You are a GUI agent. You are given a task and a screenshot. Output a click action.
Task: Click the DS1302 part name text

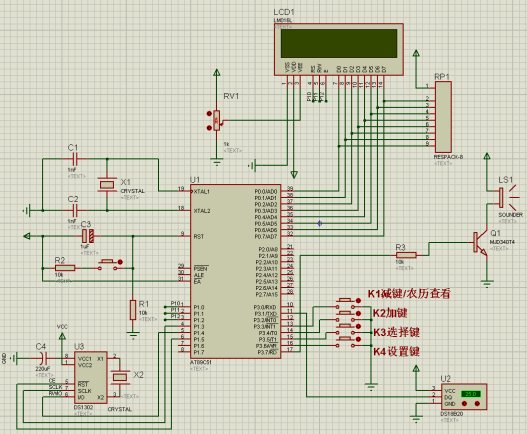(83, 407)
